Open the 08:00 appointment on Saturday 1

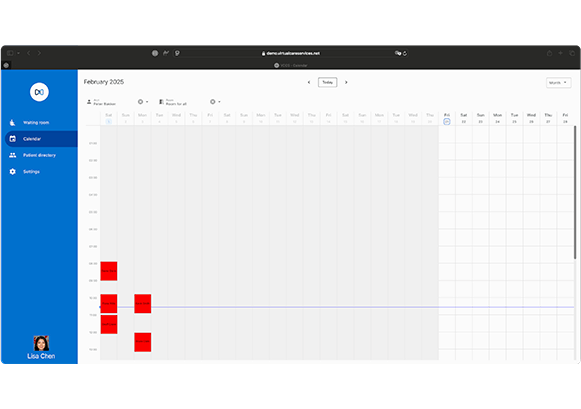[x=109, y=271]
